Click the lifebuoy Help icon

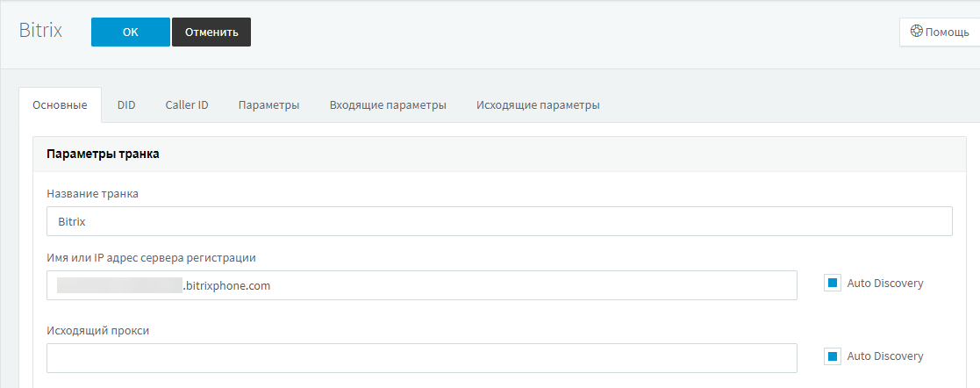(x=917, y=32)
